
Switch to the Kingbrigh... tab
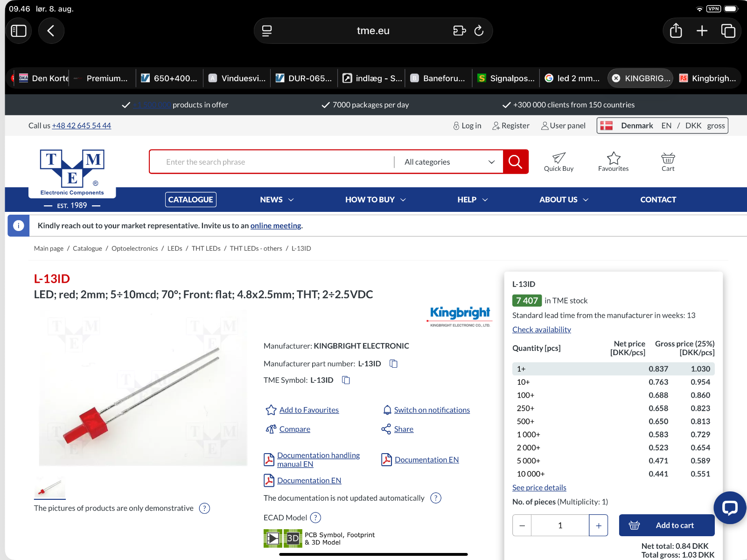click(708, 78)
